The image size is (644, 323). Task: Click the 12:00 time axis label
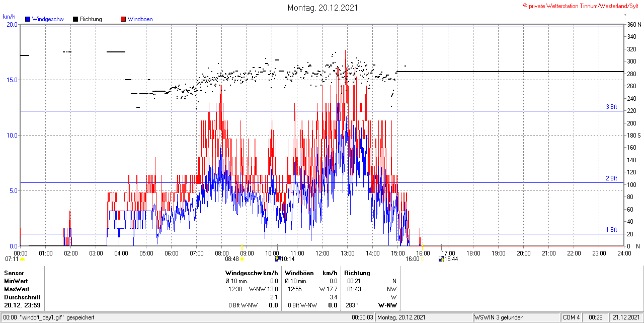(x=323, y=253)
